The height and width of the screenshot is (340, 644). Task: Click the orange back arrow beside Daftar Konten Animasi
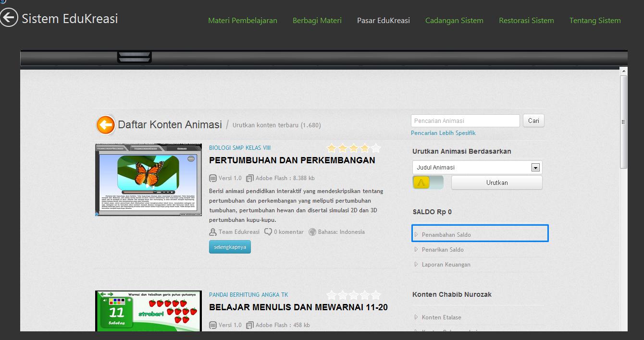tap(105, 125)
